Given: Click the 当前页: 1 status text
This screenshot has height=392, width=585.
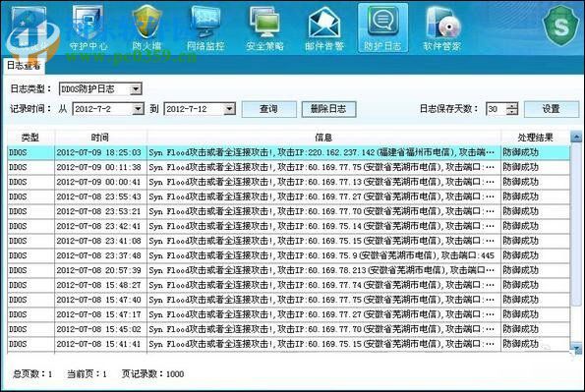Looking at the screenshot, I should pyautogui.click(x=87, y=373).
